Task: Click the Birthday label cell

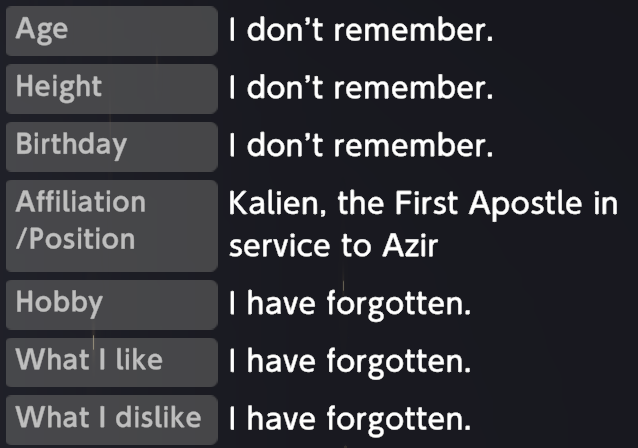Action: pyautogui.click(x=110, y=146)
